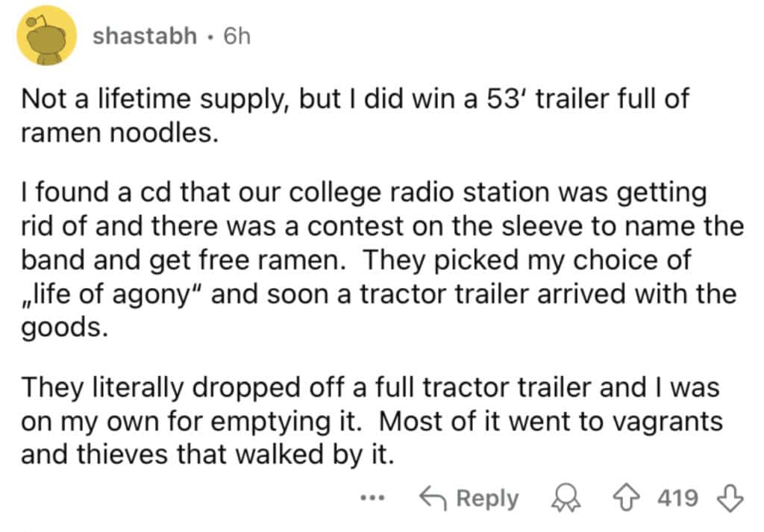Upvote the shastabh comment
Viewport: 764px width, 532px height.
(x=626, y=498)
